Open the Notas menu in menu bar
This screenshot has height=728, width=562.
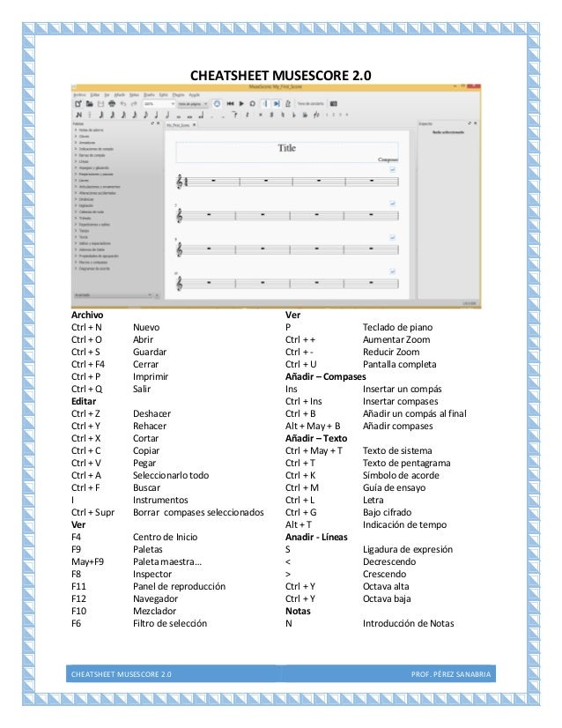pos(134,94)
